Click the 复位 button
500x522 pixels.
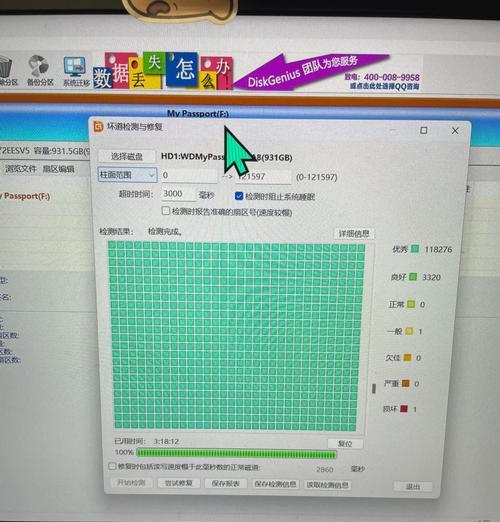[x=345, y=444]
